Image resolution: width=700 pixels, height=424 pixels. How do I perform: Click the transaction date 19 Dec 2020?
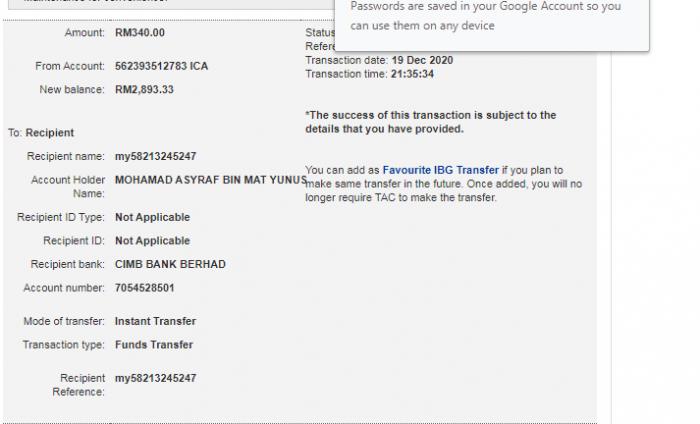coord(422,60)
